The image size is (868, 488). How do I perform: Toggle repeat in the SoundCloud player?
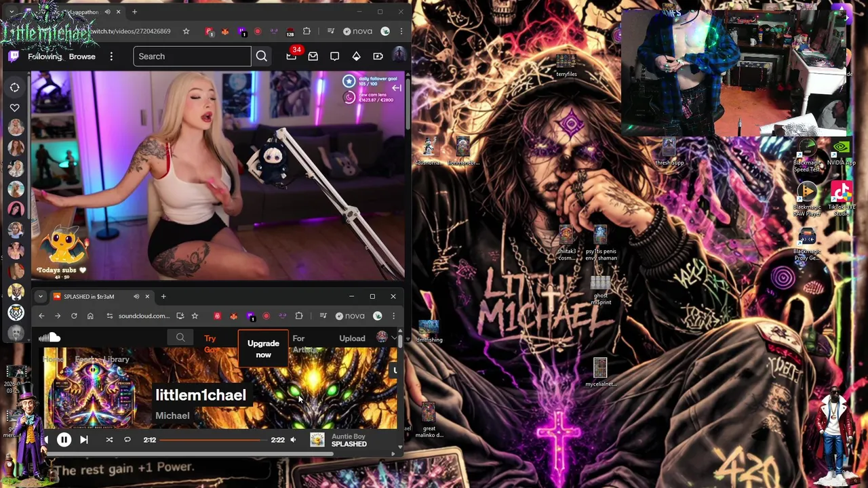(127, 440)
